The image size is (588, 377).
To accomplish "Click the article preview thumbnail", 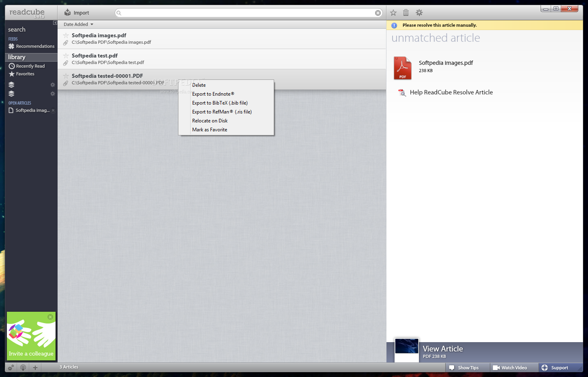I will (407, 350).
